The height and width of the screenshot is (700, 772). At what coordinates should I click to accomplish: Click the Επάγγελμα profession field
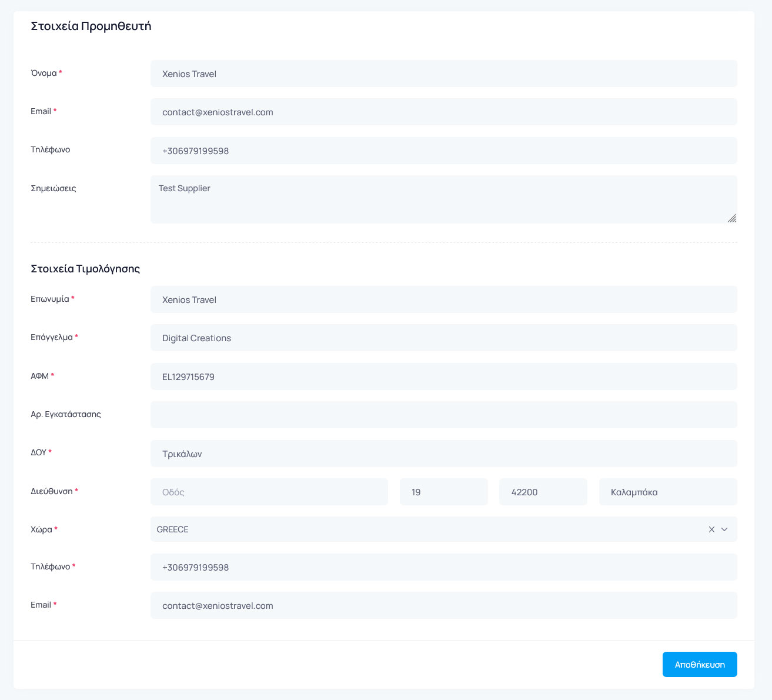pos(443,338)
